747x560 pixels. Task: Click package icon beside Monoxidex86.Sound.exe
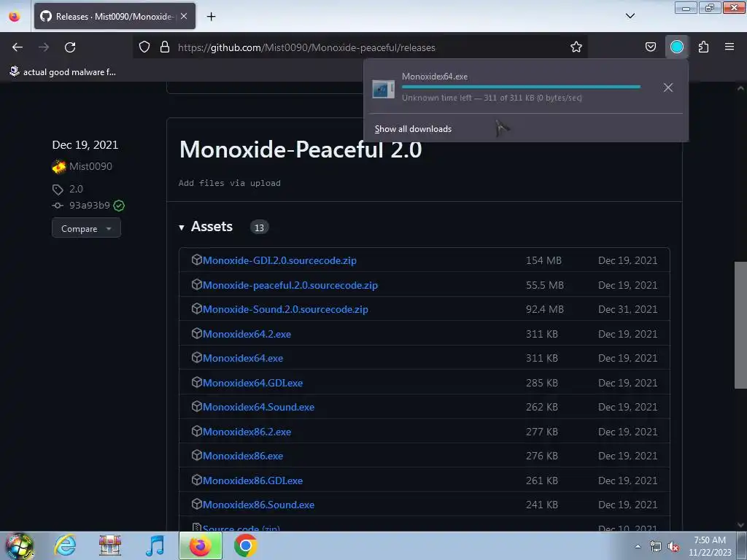[197, 504]
